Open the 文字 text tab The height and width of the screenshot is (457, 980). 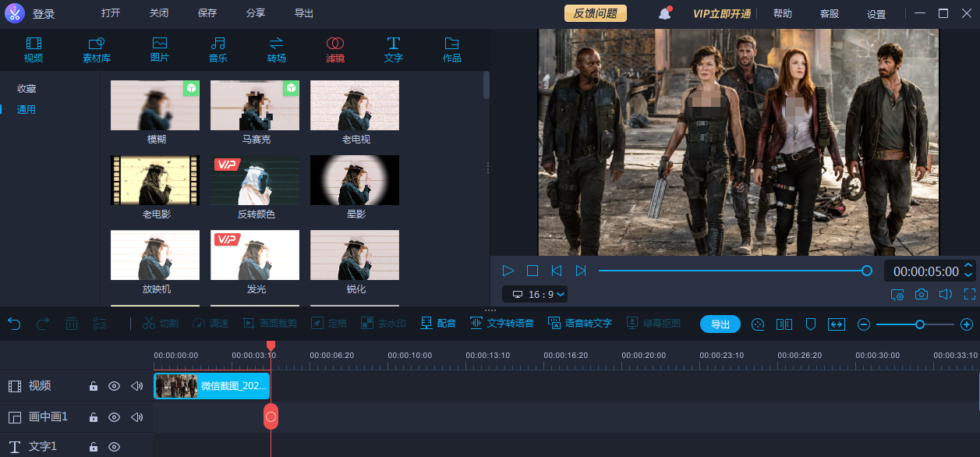[394, 49]
